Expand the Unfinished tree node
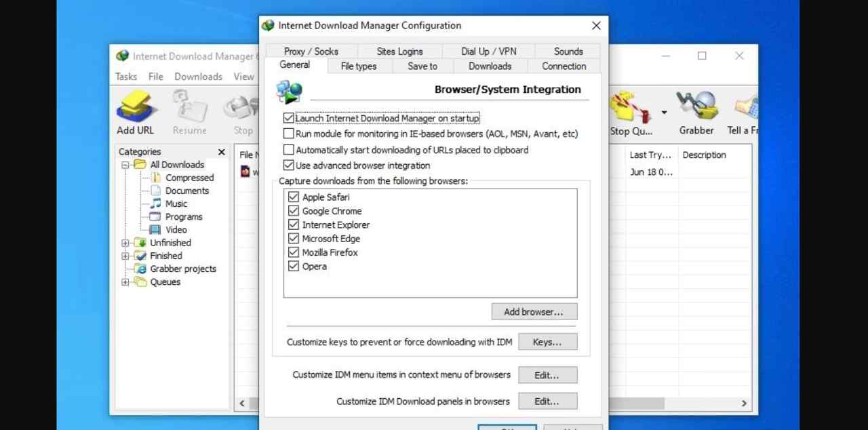This screenshot has width=868, height=430. click(x=125, y=243)
